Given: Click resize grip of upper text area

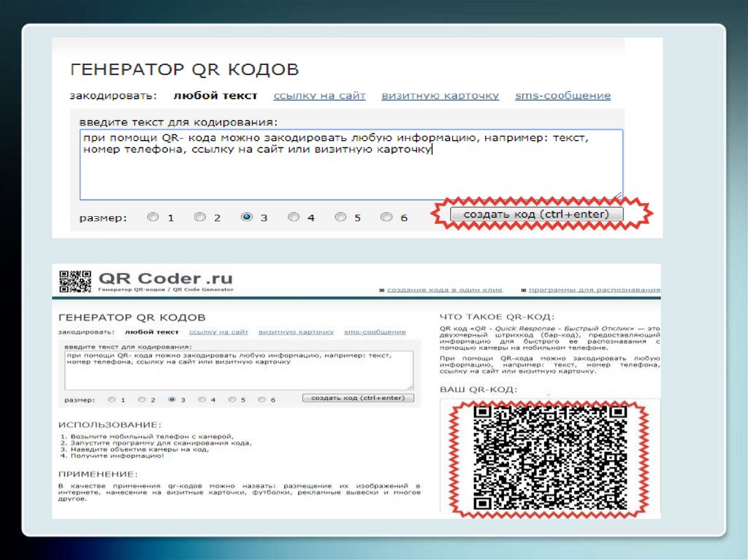Looking at the screenshot, I should click(618, 195).
